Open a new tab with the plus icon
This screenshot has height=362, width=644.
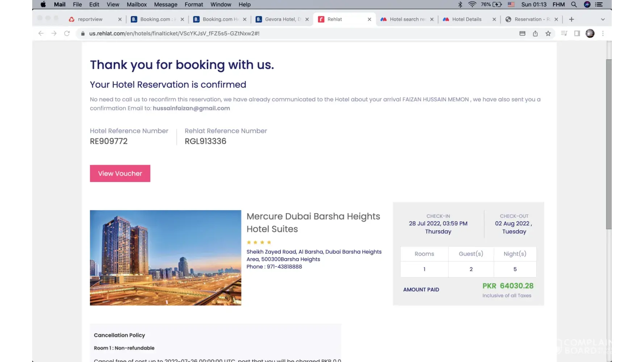[572, 19]
